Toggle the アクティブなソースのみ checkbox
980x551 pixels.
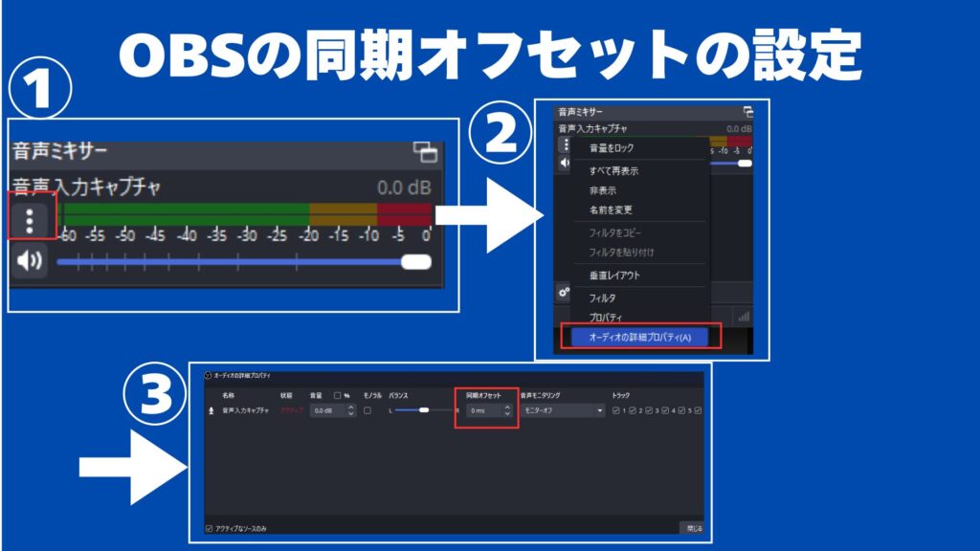[x=211, y=527]
